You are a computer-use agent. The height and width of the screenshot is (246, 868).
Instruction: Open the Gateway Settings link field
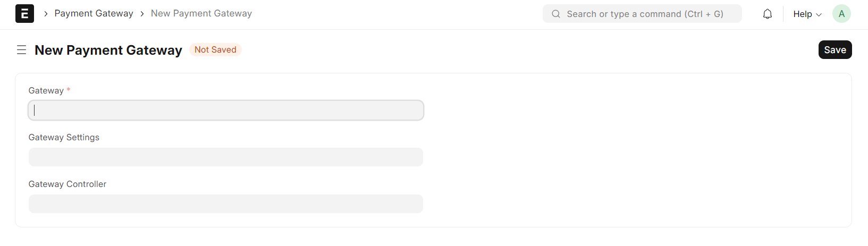226,157
